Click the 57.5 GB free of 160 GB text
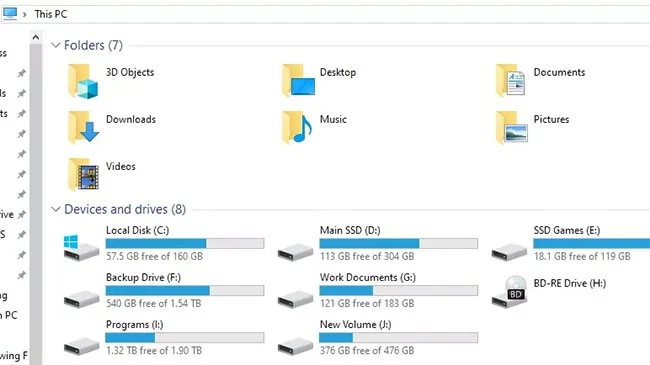The image size is (650, 365). 154,256
